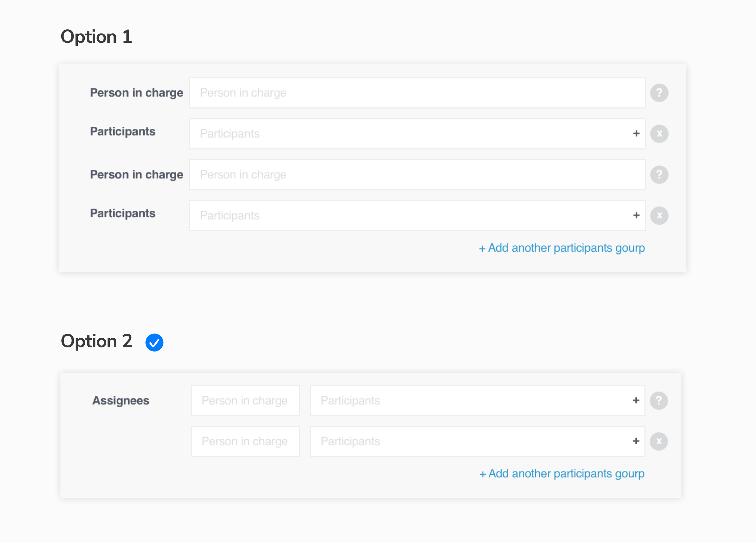Screen dimensions: 756x543
Task: Remove second Assignees row in Option 2
Action: (658, 441)
